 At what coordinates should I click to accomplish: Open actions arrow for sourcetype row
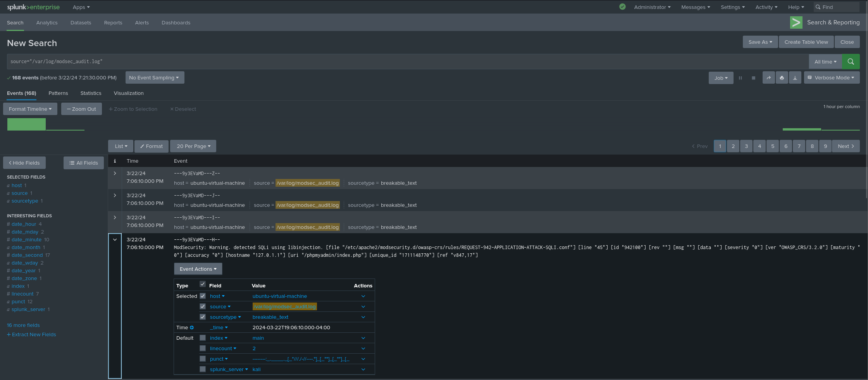363,317
